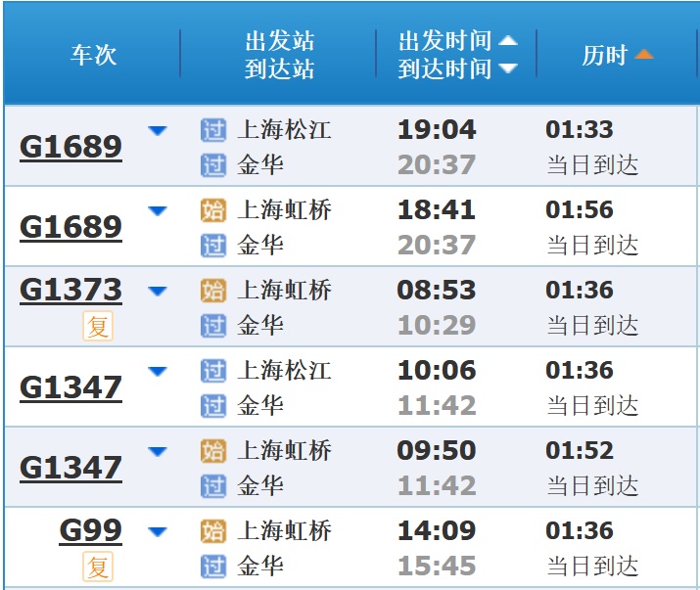Image resolution: width=700 pixels, height=590 pixels.
Task: Expand stops for G1347 departing 09:50
Action: coord(157,451)
